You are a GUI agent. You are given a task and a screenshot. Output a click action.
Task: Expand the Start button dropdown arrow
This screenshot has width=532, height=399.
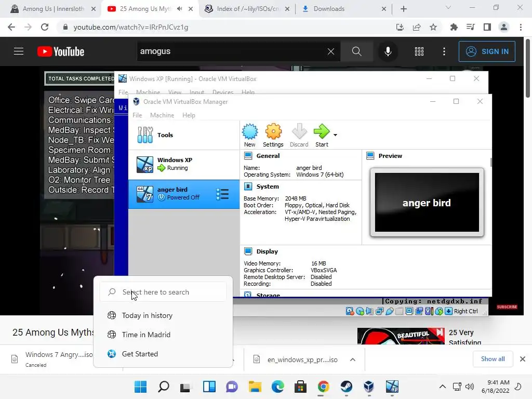pyautogui.click(x=335, y=135)
